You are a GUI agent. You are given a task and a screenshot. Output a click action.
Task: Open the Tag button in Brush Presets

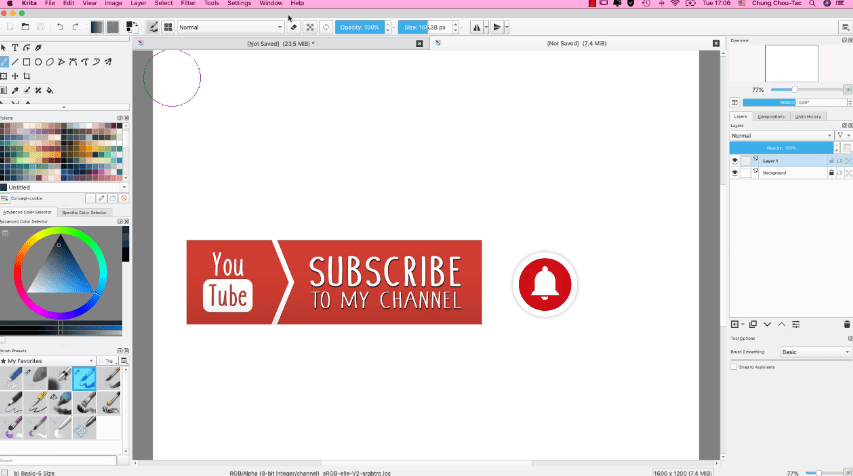[x=108, y=361]
